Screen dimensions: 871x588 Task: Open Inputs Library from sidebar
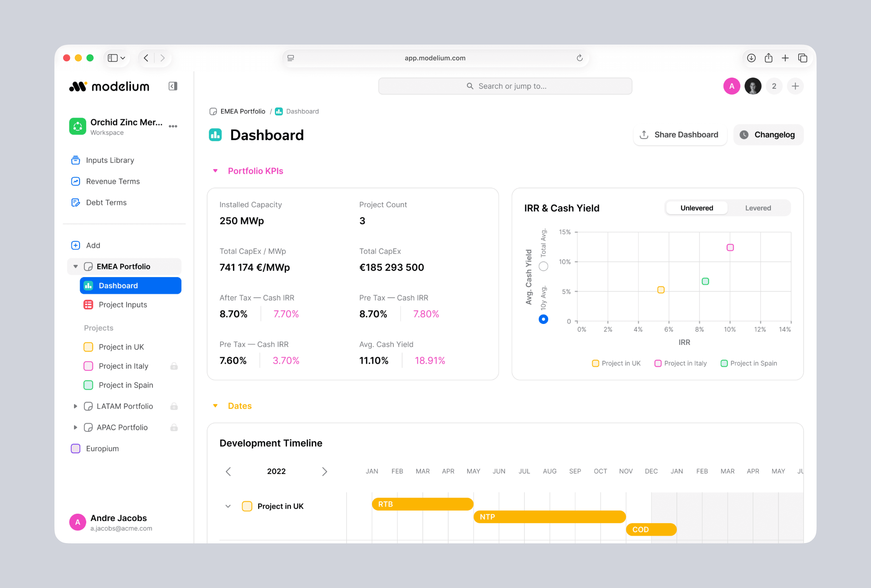click(109, 160)
